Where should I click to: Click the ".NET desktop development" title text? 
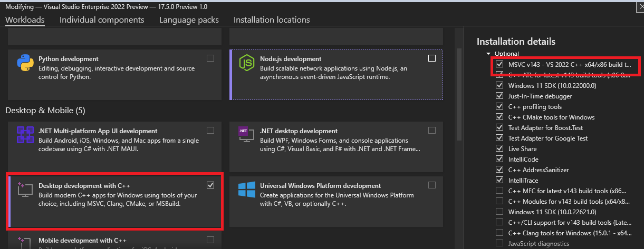(299, 131)
